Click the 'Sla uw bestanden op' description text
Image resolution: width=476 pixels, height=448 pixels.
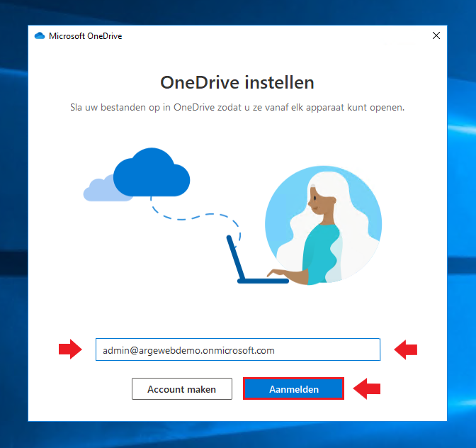[x=237, y=107]
